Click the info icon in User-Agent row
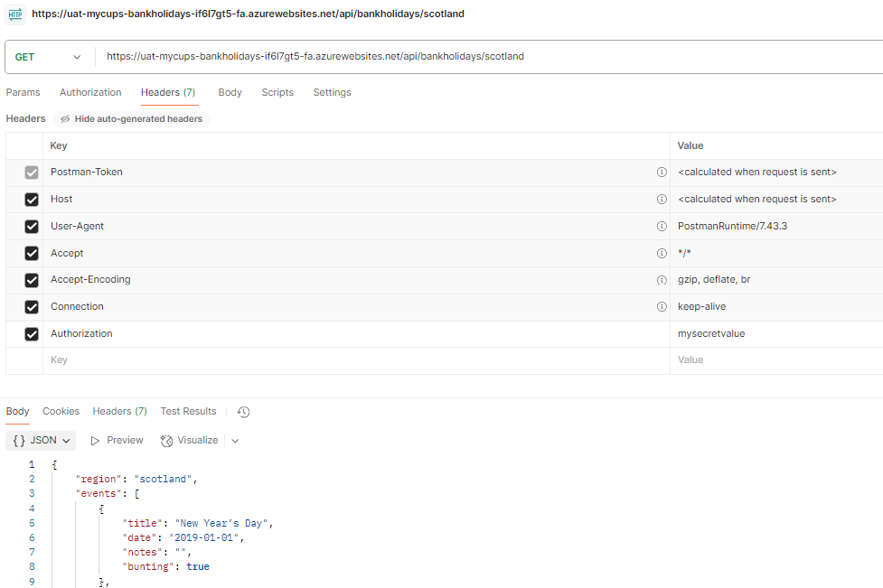This screenshot has height=588, width=883. 662,226
